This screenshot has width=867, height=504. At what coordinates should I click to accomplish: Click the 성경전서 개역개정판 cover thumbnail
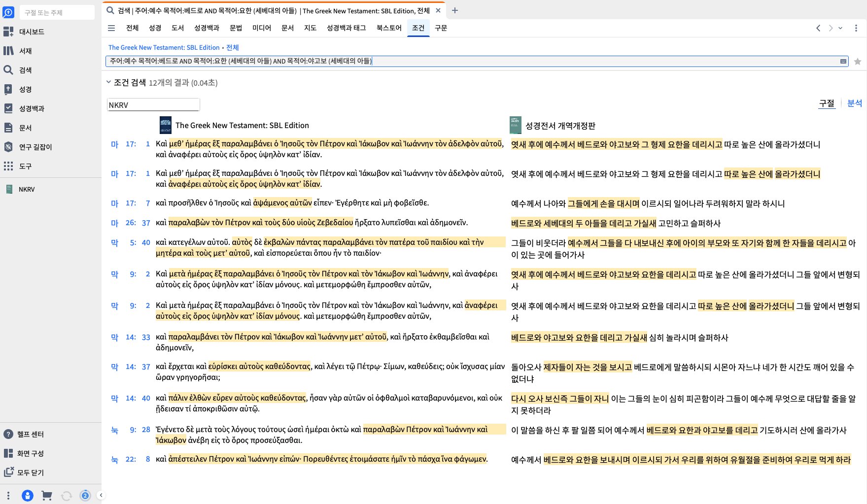tap(516, 125)
